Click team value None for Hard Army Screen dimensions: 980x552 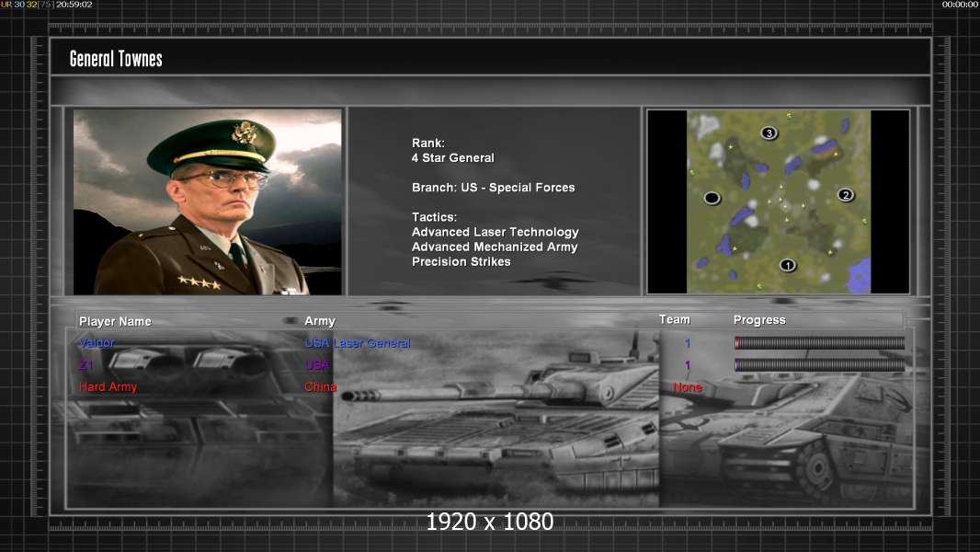click(688, 387)
